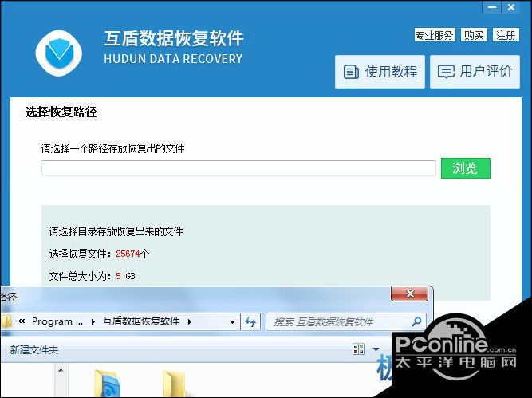The height and width of the screenshot is (398, 532).
Task: Focus the recovery path input field
Action: 238,168
